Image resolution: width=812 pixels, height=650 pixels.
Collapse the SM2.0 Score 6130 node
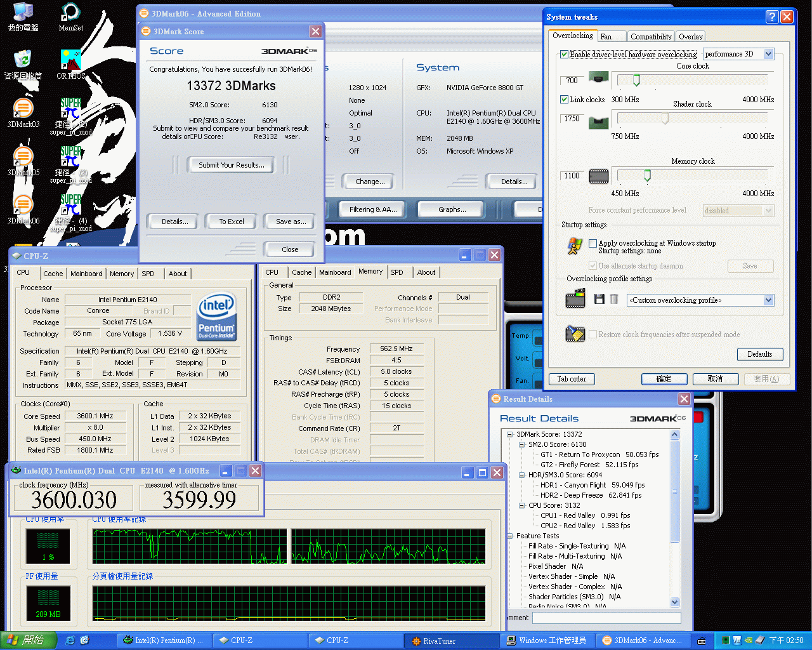tap(521, 444)
